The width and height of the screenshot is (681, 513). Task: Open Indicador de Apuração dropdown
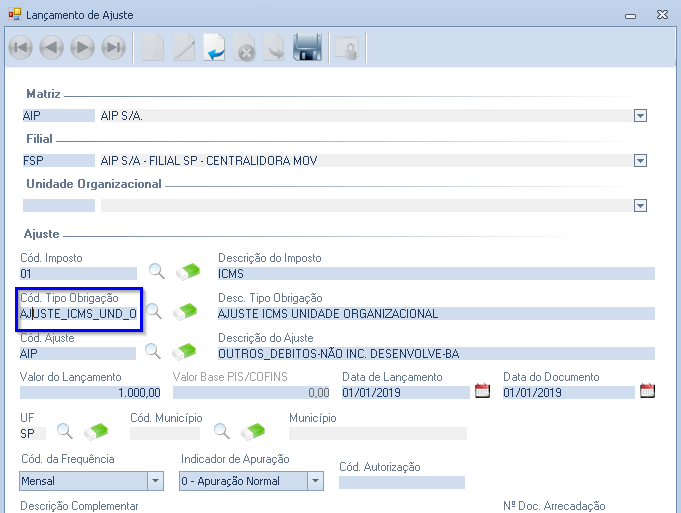click(315, 481)
